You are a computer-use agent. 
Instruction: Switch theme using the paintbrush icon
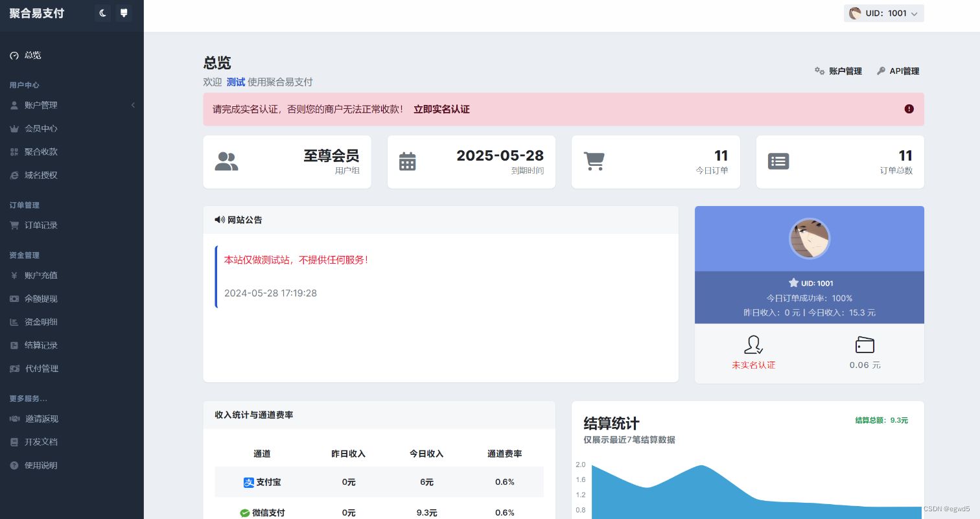[124, 13]
